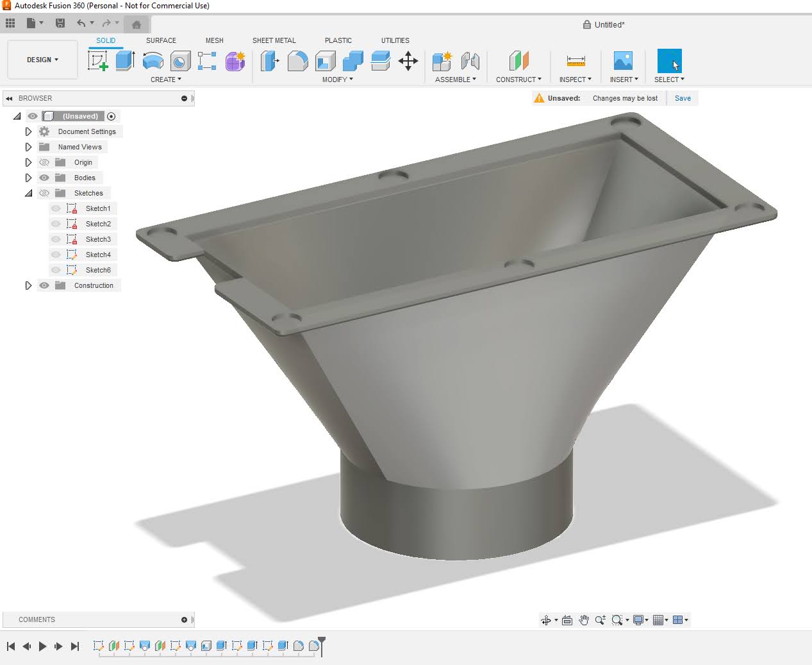The height and width of the screenshot is (665, 812).
Task: Click the SOLID tab
Action: [106, 40]
